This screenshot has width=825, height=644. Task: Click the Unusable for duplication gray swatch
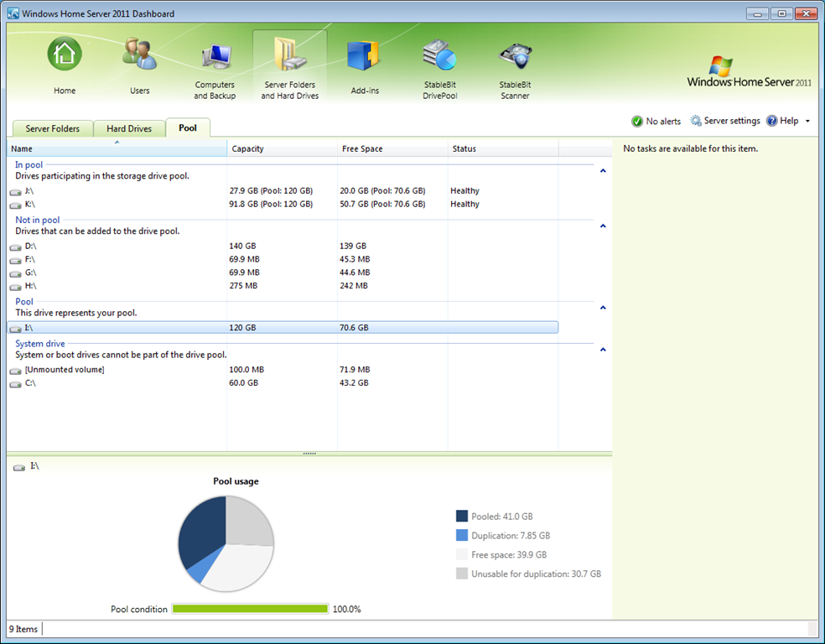coord(462,574)
